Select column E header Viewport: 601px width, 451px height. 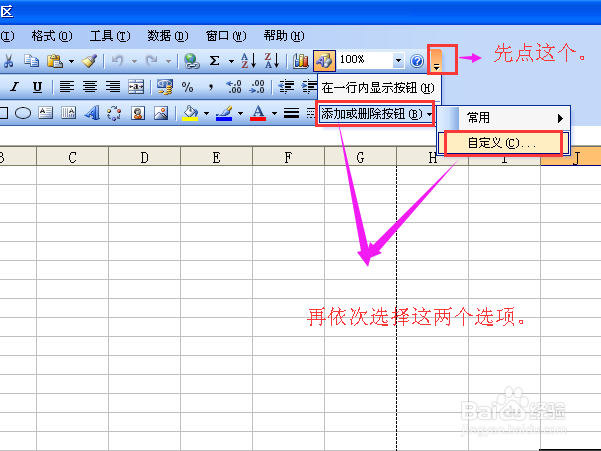[217, 157]
